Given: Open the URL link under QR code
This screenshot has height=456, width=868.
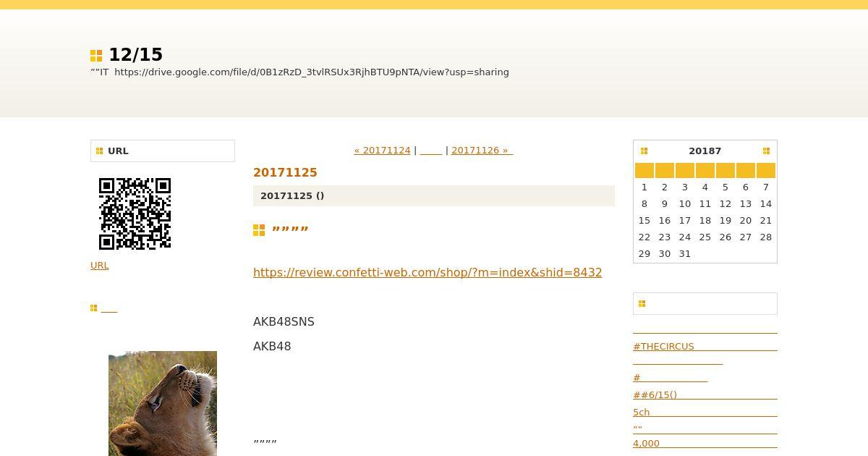Looking at the screenshot, I should [x=100, y=266].
